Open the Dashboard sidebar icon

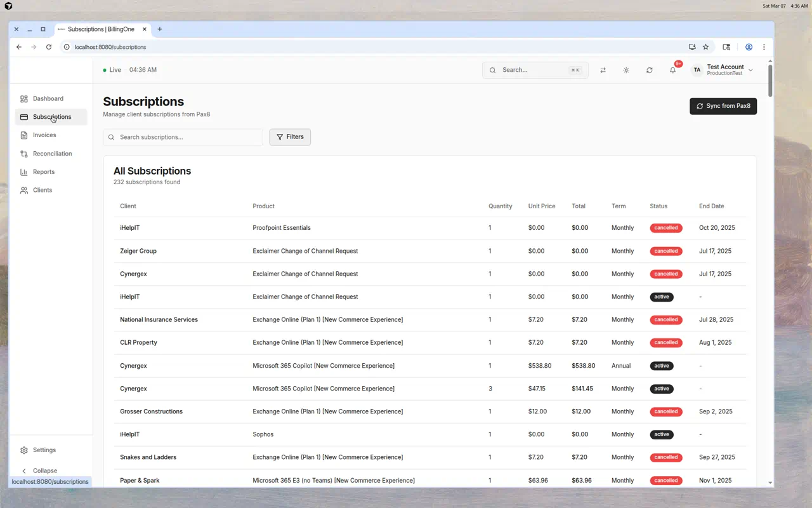coord(24,98)
